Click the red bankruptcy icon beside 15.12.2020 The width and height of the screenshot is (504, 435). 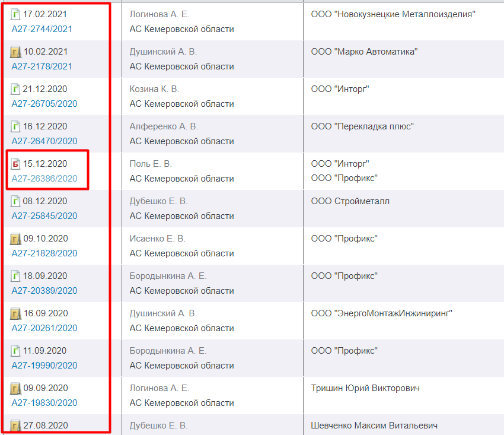coord(16,164)
